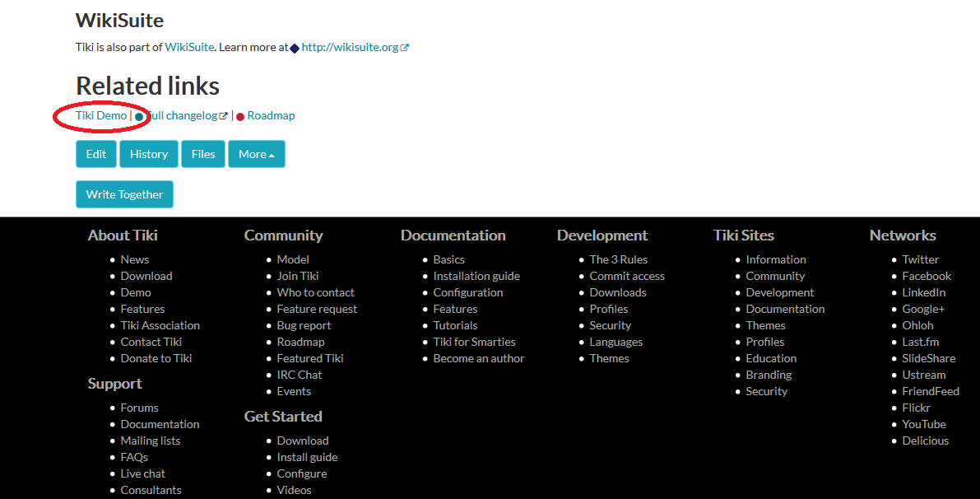980x499 pixels.
Task: Open Forums under Support
Action: [139, 408]
